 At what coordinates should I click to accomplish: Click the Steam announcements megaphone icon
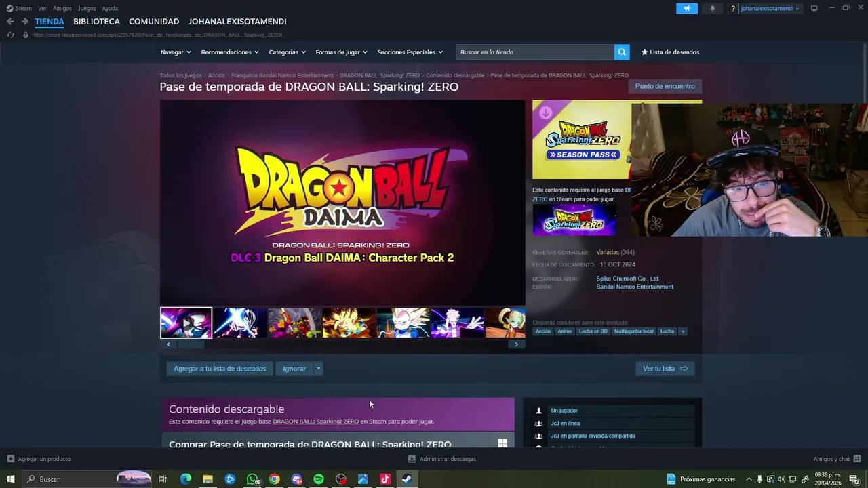687,9
